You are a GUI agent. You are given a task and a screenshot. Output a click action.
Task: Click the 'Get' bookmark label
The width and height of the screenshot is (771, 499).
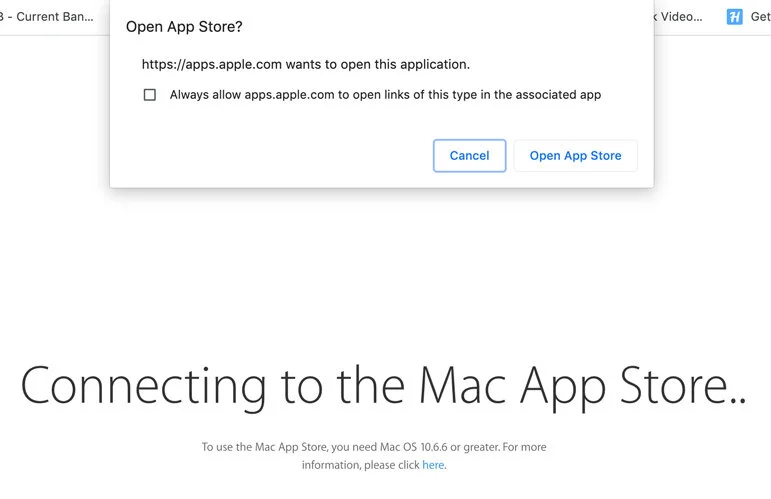click(760, 17)
